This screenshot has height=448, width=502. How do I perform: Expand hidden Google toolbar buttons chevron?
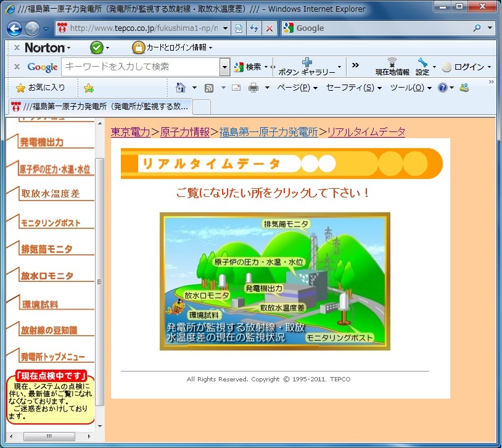(355, 65)
